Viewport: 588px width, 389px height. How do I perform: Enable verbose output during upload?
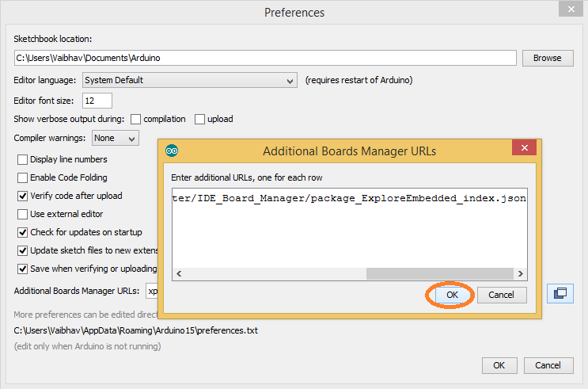click(199, 119)
